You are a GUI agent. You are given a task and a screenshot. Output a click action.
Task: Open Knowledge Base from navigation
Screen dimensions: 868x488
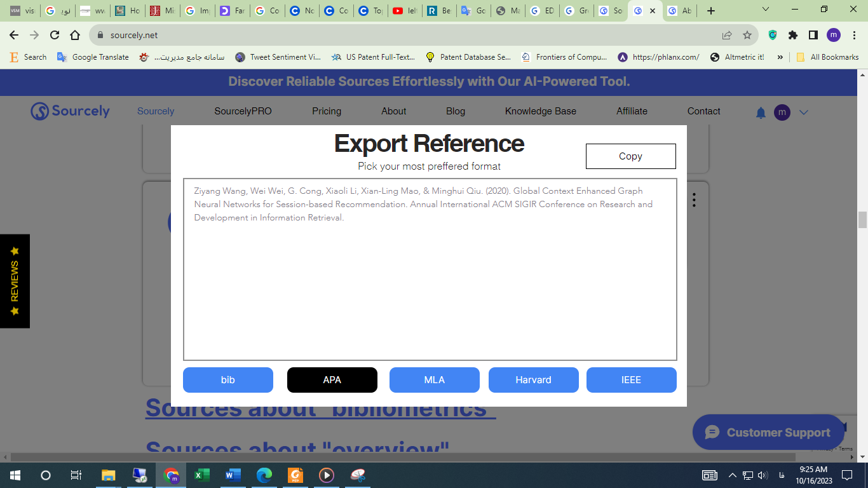pos(541,111)
